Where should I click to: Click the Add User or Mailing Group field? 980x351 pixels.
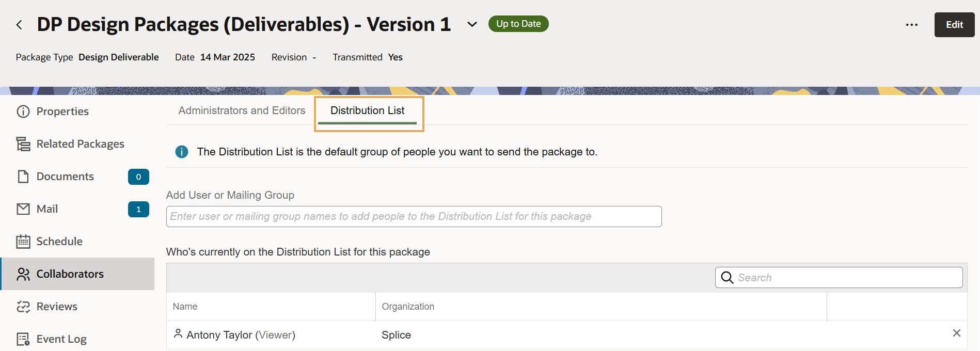click(x=413, y=217)
